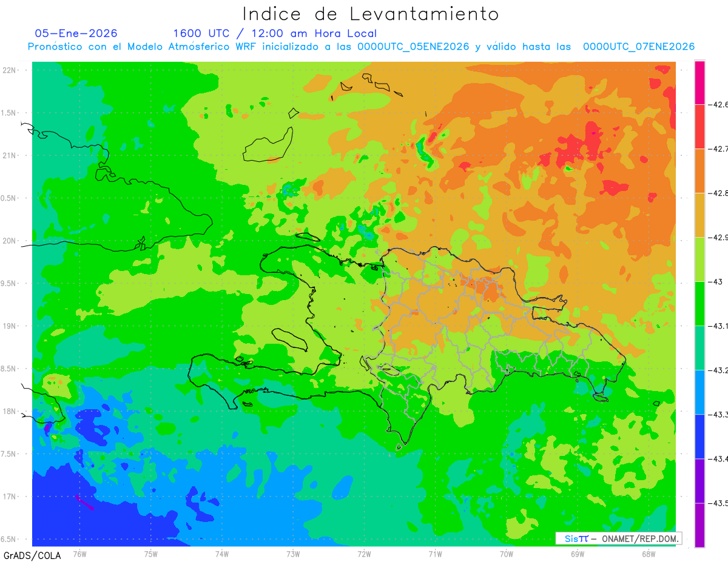
Task: Select the purple color bar segment below -43.5
Action: [699, 525]
